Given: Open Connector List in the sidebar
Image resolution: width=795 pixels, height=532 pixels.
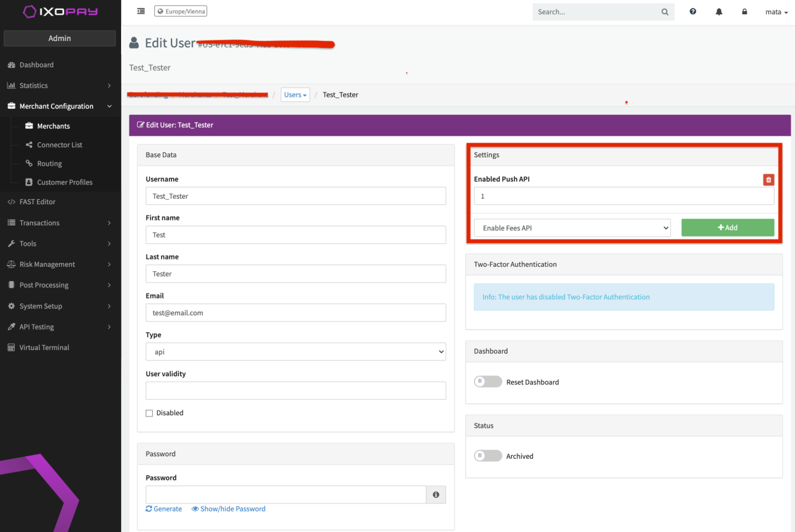Looking at the screenshot, I should tap(60, 145).
